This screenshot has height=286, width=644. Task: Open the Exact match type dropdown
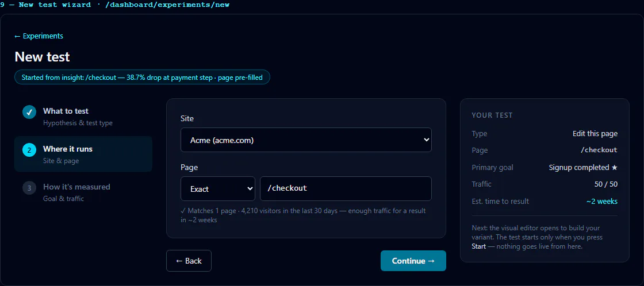218,189
